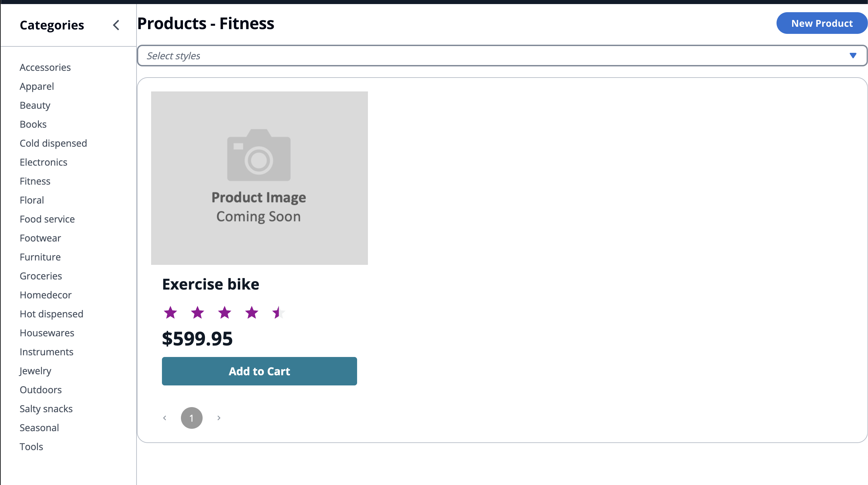Click the third purple rating star
Image resolution: width=868 pixels, height=485 pixels.
click(225, 312)
